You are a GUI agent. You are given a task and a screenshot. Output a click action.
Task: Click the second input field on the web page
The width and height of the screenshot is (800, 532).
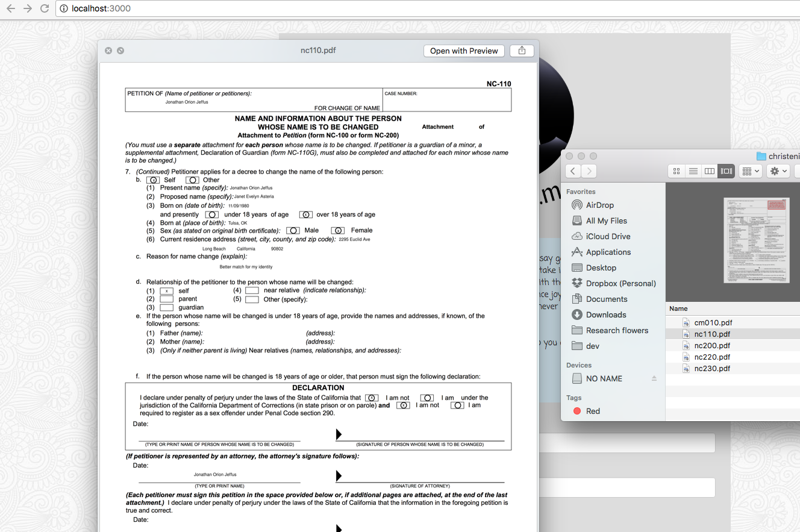pos(627,487)
